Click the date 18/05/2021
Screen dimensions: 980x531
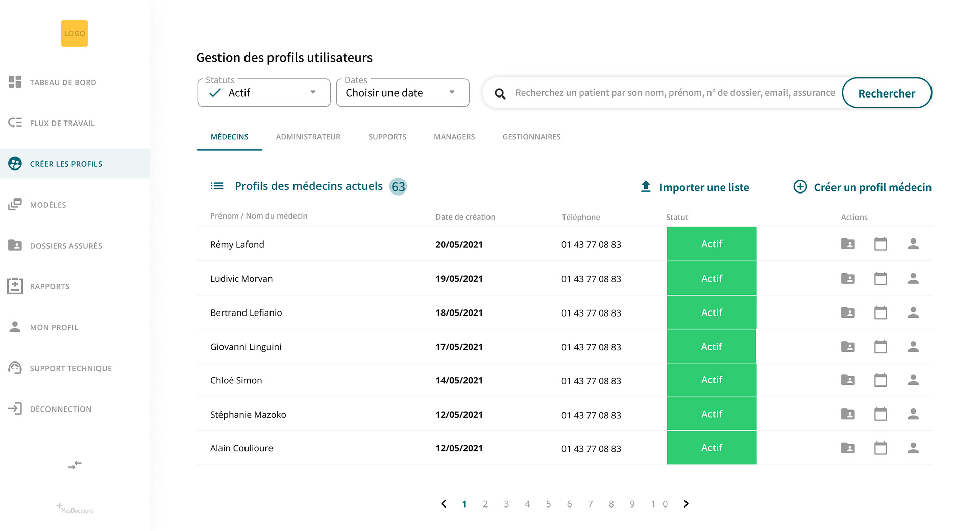(x=459, y=313)
